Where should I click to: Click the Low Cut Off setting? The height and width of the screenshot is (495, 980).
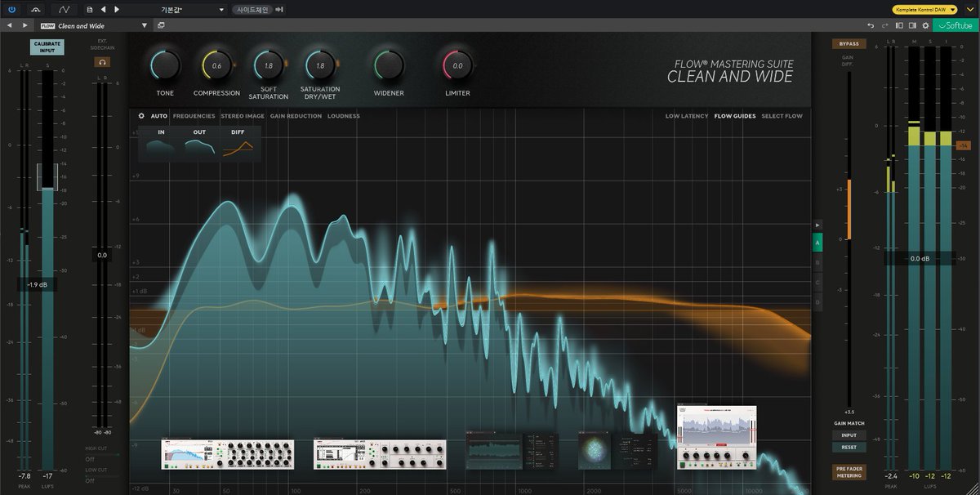89,481
